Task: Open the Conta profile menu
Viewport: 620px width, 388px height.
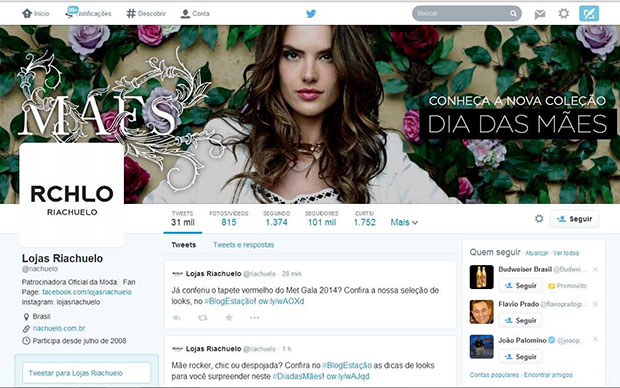Action: click(195, 13)
